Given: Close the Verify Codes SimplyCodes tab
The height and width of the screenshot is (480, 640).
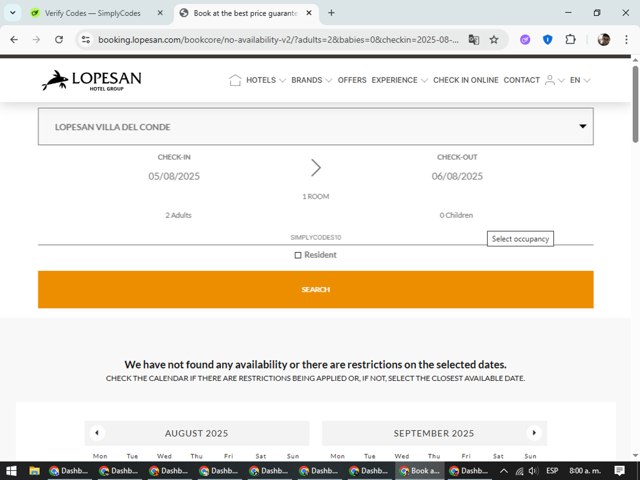Looking at the screenshot, I should (160, 13).
